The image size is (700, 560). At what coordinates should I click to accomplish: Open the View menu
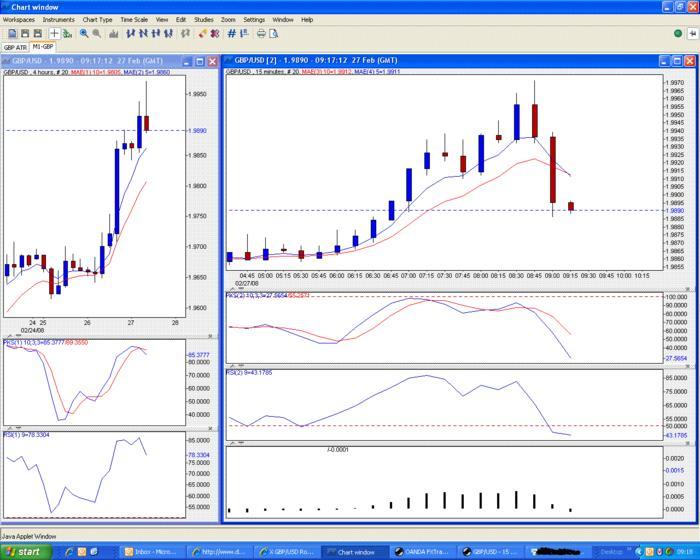coord(162,20)
